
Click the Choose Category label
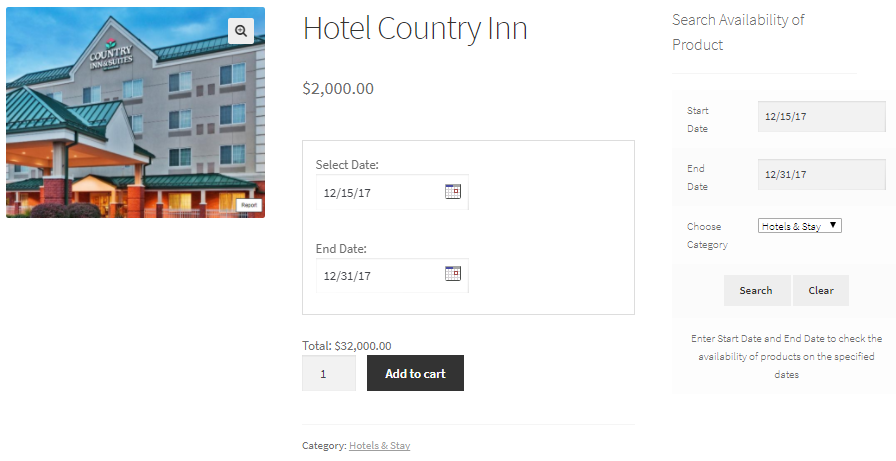[x=706, y=235]
